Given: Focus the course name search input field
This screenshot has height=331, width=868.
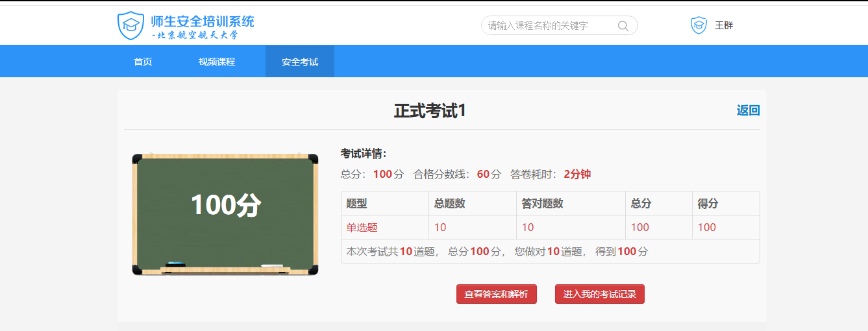Looking at the screenshot, I should point(549,26).
